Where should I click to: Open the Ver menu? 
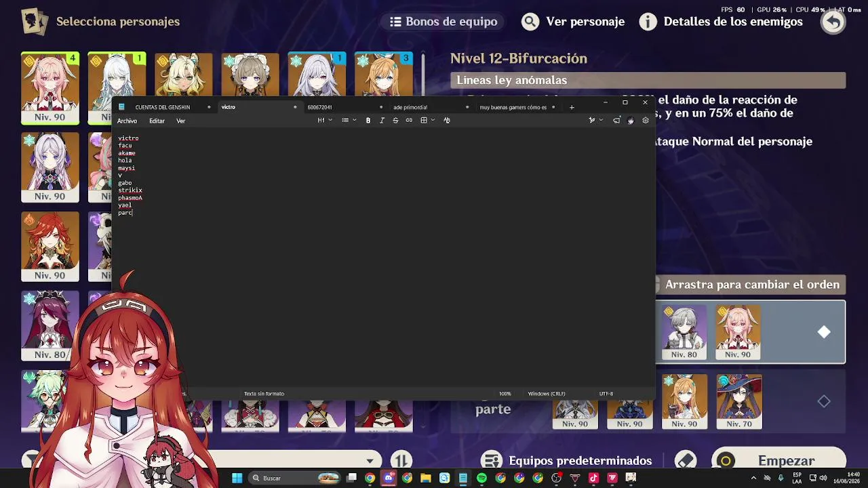(180, 121)
